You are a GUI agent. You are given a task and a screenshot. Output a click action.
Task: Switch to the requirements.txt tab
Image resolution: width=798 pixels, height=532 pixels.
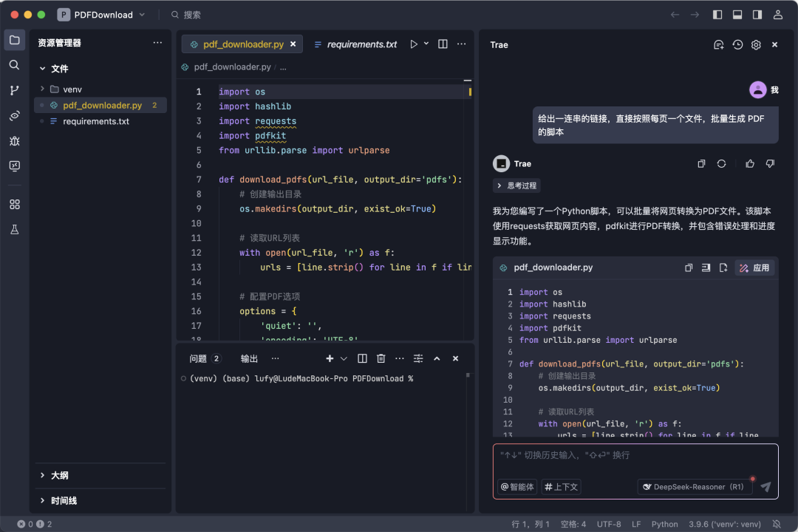click(355, 44)
